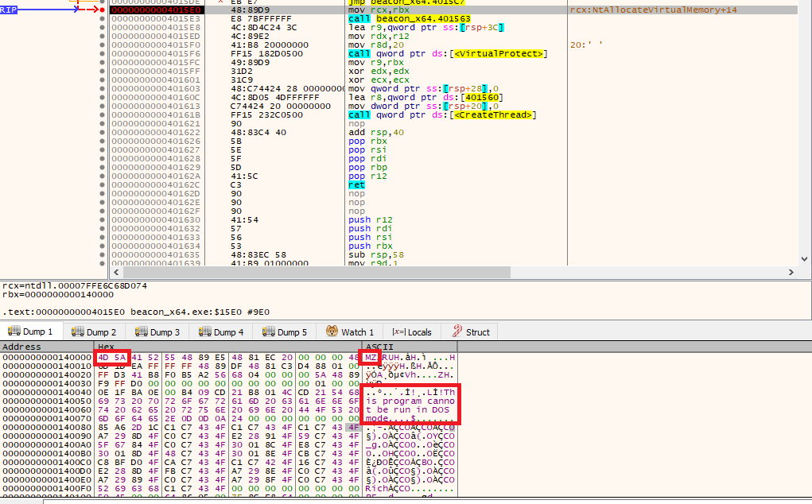The height and width of the screenshot is (504, 812).
Task: Click the Hex column header in dump
Action: pyautogui.click(x=107, y=347)
